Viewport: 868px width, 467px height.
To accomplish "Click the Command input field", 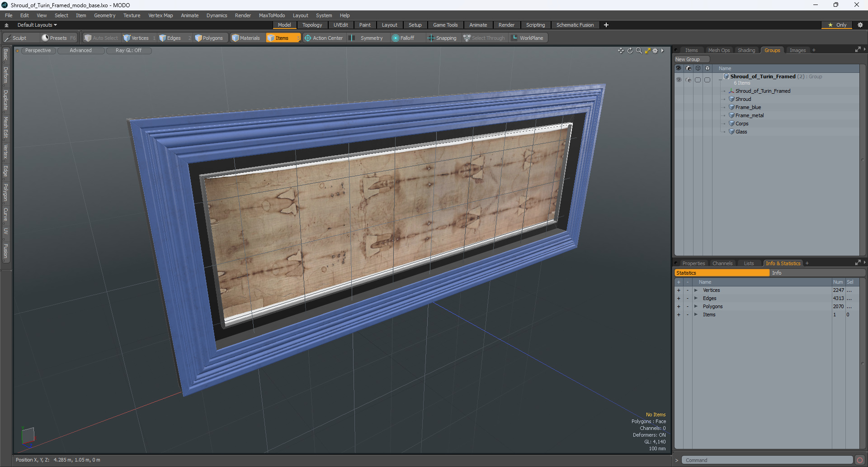I will tap(767, 460).
